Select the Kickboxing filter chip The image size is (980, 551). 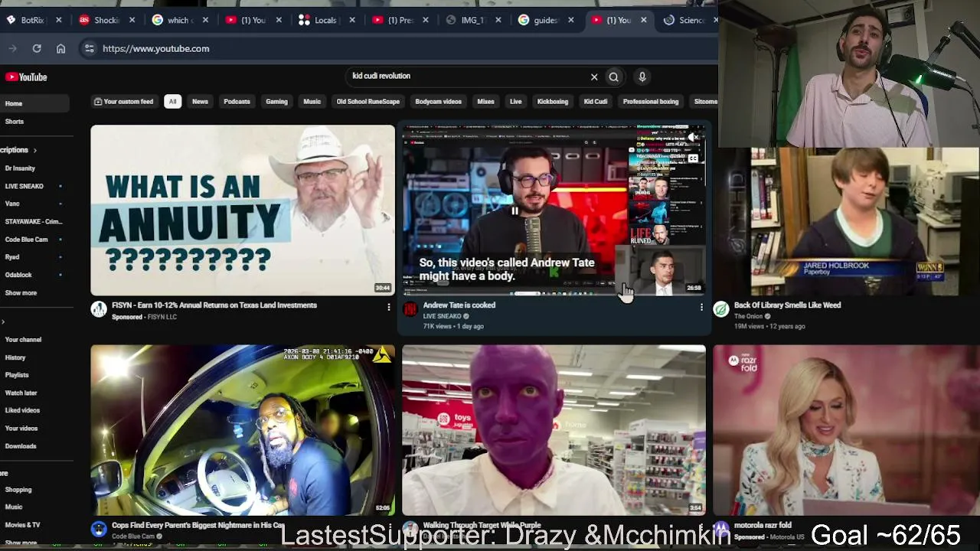(x=553, y=101)
